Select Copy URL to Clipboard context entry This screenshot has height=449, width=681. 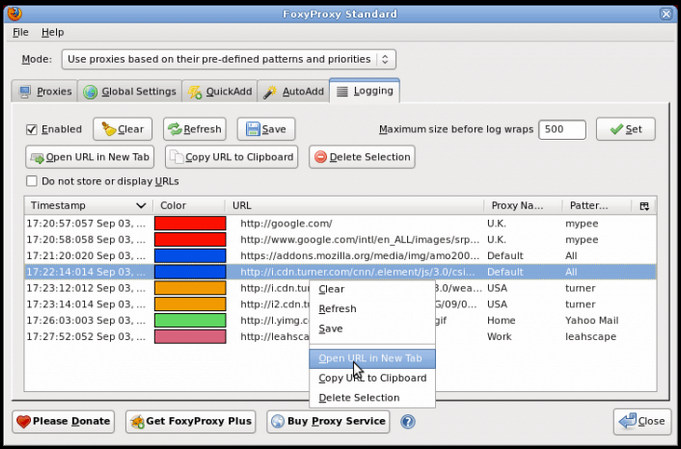tap(372, 378)
